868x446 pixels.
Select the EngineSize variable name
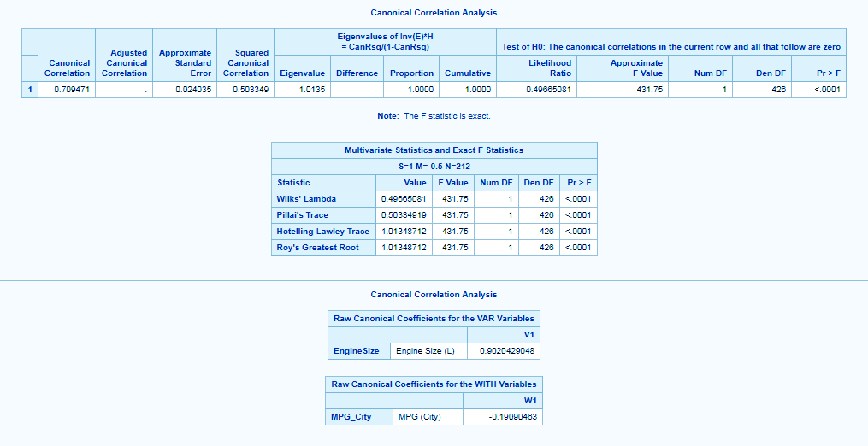(356, 351)
